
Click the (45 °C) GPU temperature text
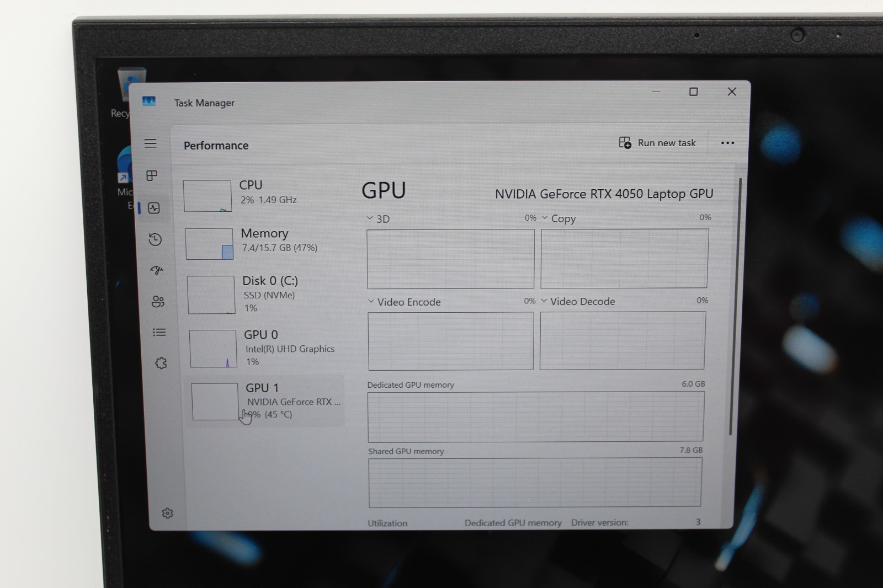[x=278, y=414]
